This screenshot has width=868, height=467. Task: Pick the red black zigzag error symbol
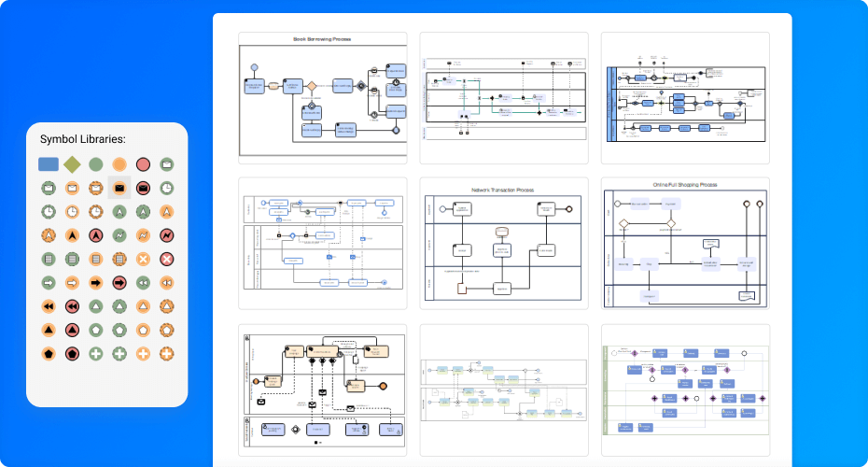tap(167, 235)
